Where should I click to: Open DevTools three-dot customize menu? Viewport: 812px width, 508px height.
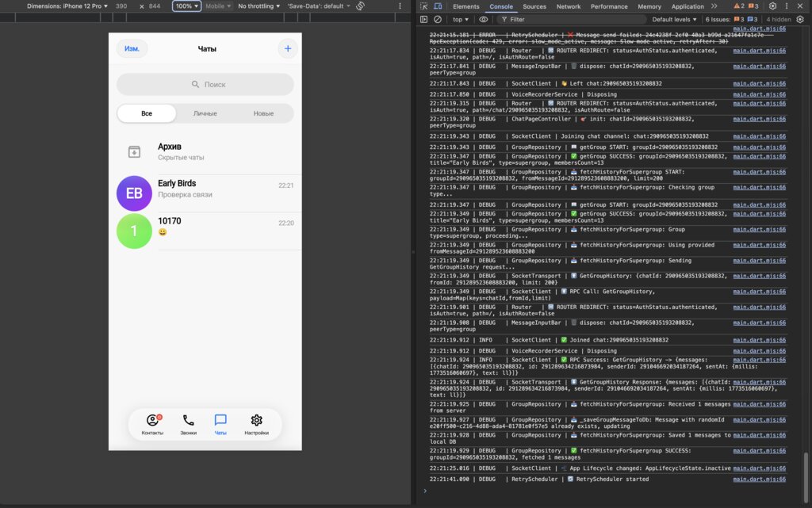tap(786, 6)
